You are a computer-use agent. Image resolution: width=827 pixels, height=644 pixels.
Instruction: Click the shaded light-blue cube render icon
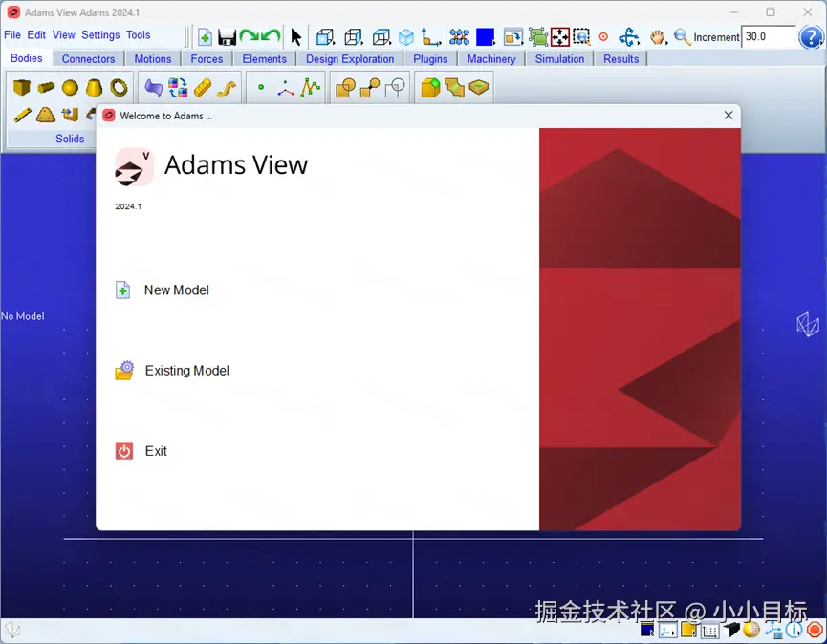click(x=406, y=37)
